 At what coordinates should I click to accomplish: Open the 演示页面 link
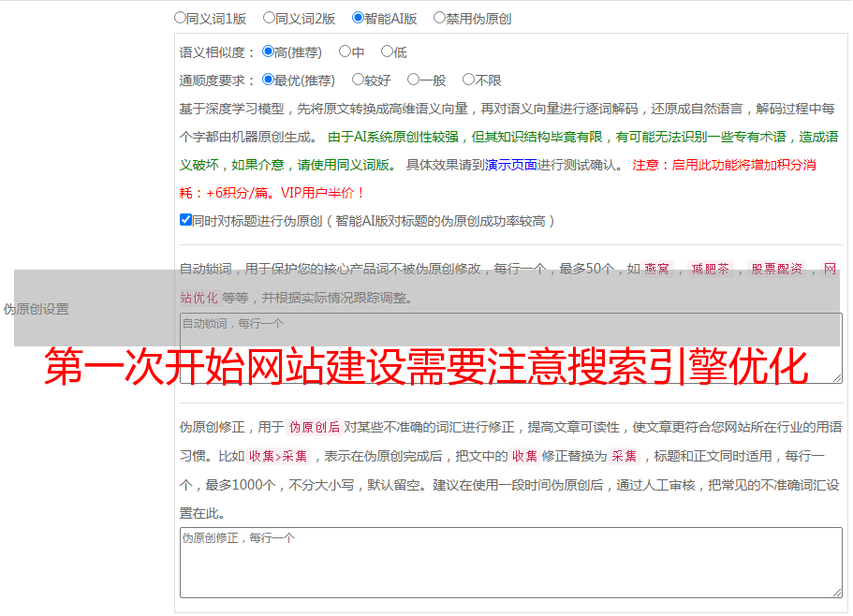pos(511,165)
